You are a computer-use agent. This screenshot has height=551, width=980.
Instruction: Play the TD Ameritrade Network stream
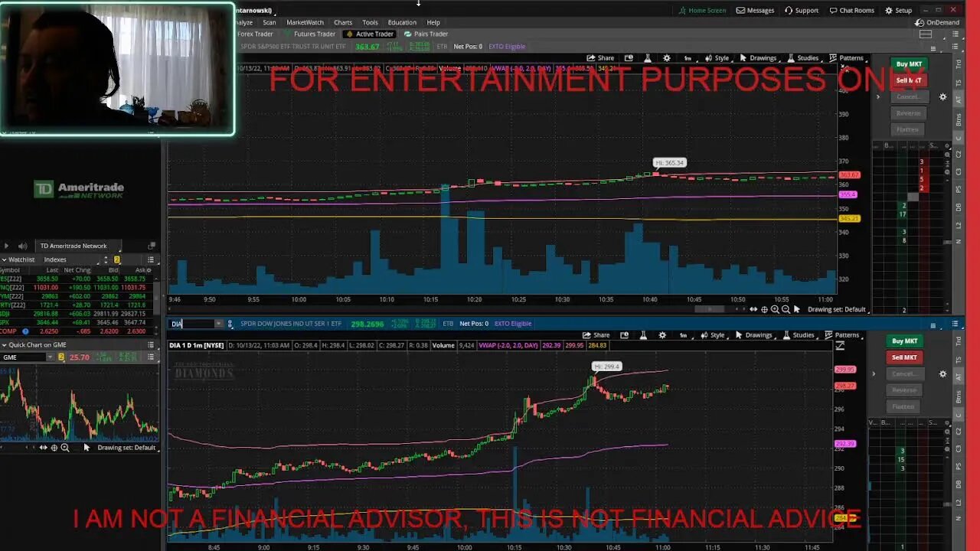[x=6, y=246]
